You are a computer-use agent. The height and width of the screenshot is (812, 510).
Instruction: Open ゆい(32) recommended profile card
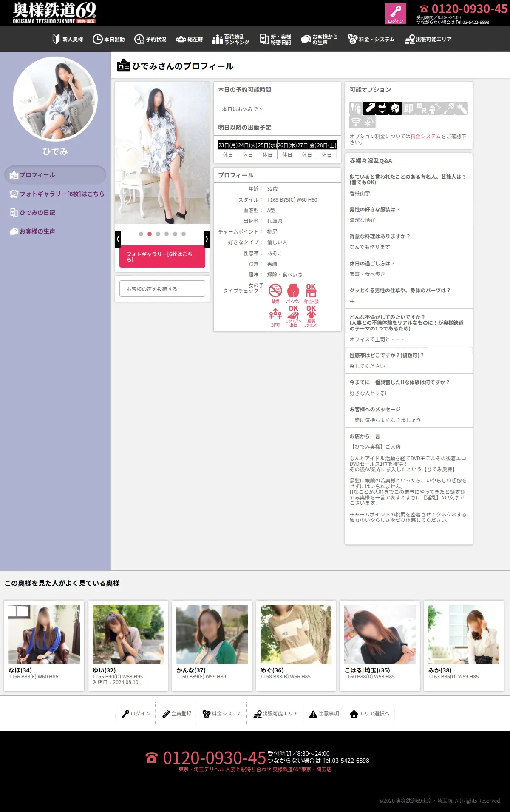pyautogui.click(x=128, y=645)
